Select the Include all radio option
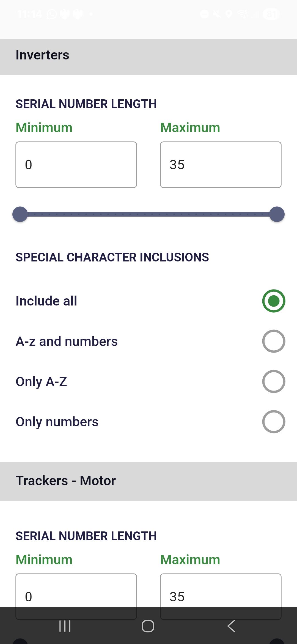Image resolution: width=297 pixels, height=644 pixels. pyautogui.click(x=273, y=301)
